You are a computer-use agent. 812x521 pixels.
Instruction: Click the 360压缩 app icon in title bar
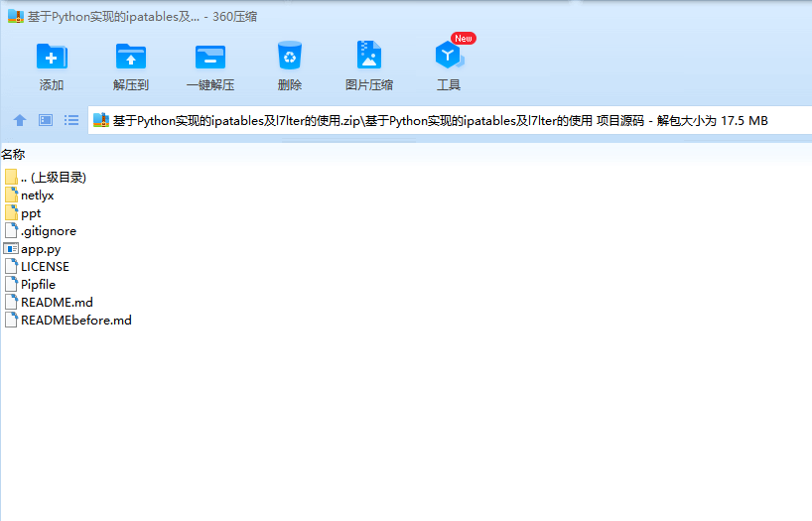(x=16, y=16)
